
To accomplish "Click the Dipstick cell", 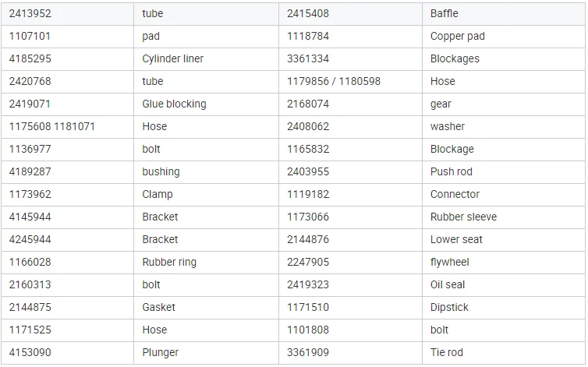I will pyautogui.click(x=449, y=307).
